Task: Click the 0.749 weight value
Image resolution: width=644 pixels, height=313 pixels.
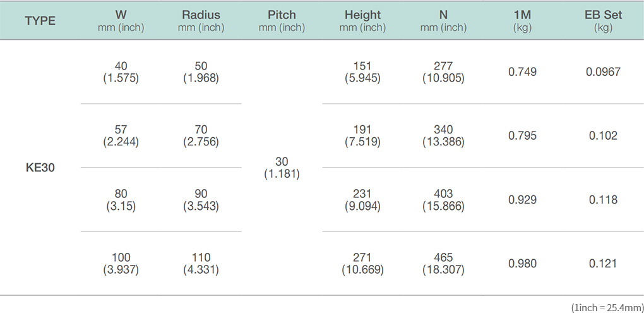Action: click(522, 72)
